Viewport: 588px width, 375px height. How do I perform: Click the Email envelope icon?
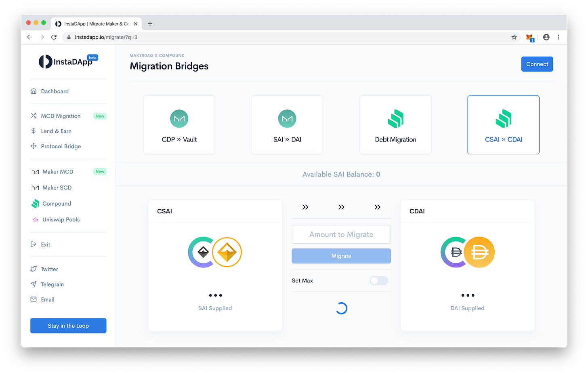click(34, 299)
